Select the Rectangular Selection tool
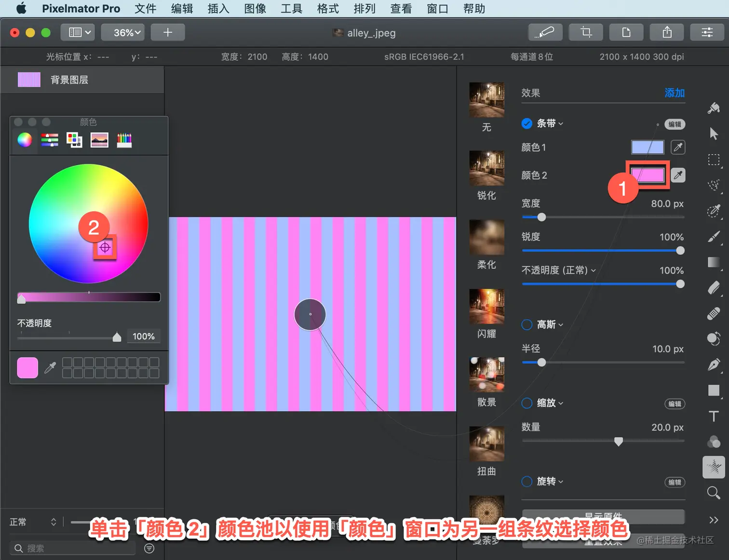The width and height of the screenshot is (729, 560). [x=714, y=160]
